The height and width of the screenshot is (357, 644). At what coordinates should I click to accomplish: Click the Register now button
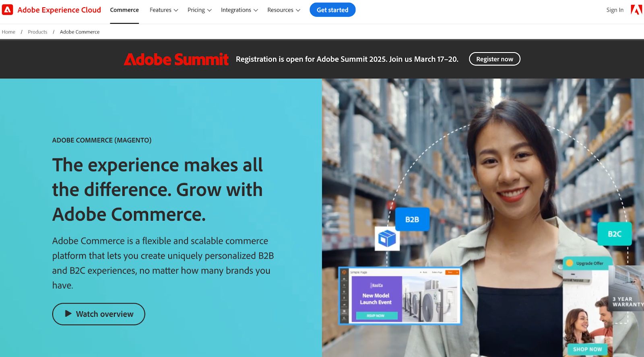coord(495,59)
